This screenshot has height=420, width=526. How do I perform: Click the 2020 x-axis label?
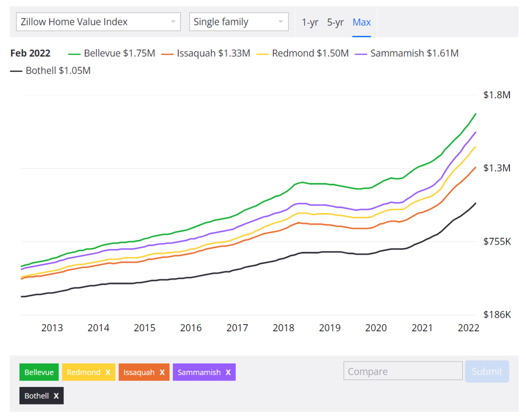(376, 328)
